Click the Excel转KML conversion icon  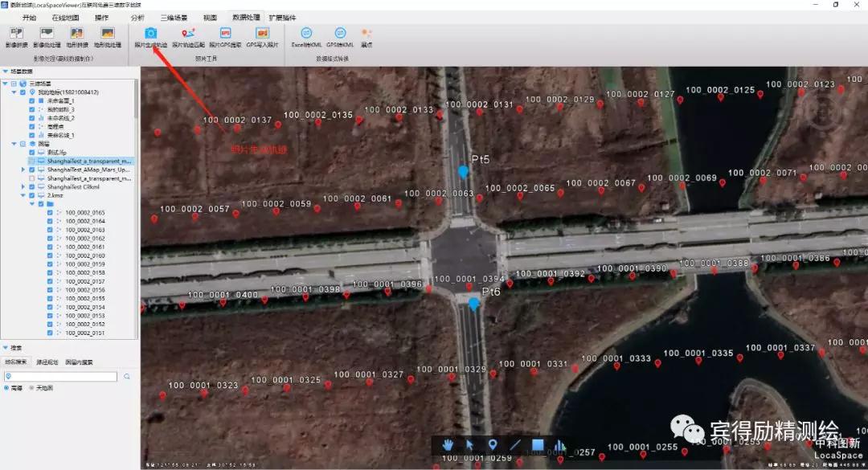(305, 34)
